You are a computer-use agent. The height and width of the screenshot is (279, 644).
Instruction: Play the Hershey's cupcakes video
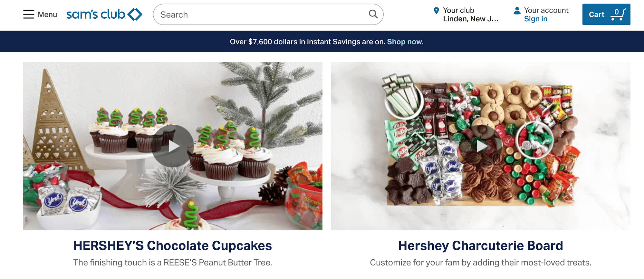(173, 146)
